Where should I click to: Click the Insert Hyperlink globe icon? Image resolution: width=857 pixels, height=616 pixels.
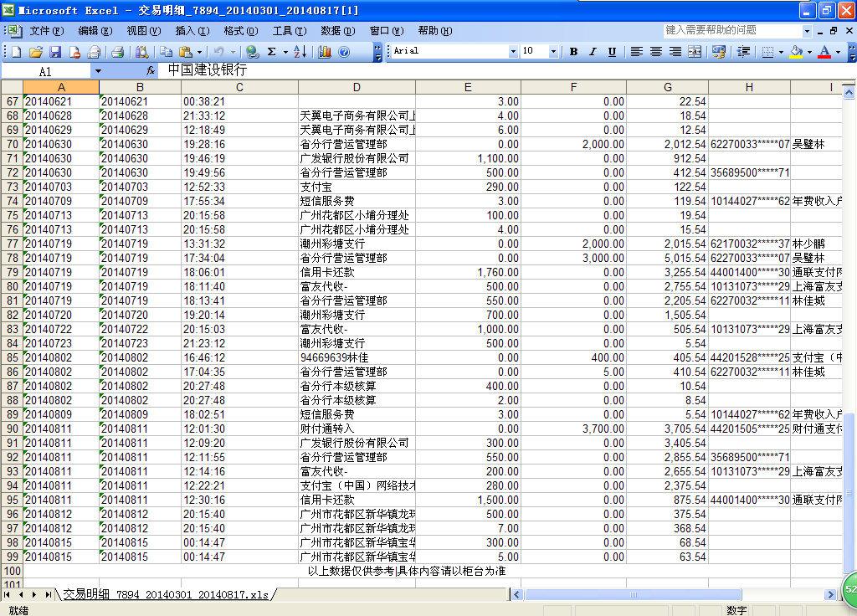coord(252,52)
